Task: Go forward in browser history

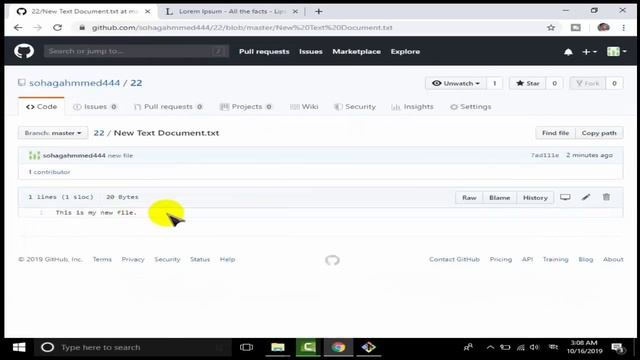Action: [x=38, y=28]
